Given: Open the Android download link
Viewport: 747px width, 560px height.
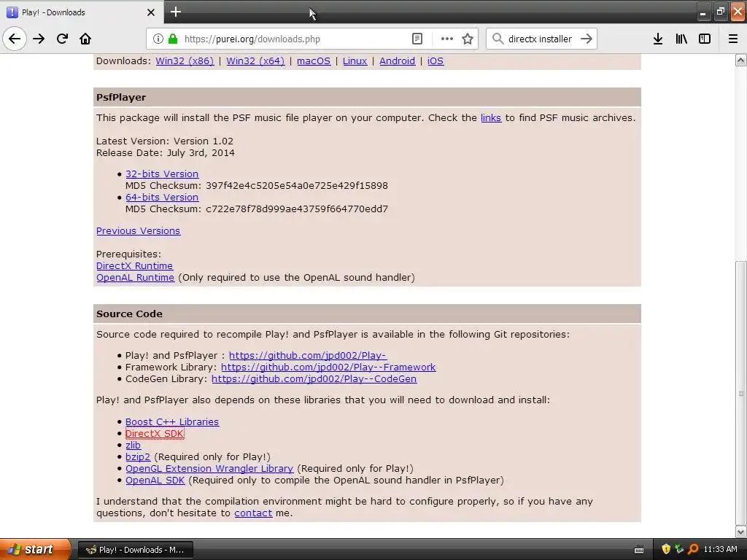Looking at the screenshot, I should (x=397, y=61).
